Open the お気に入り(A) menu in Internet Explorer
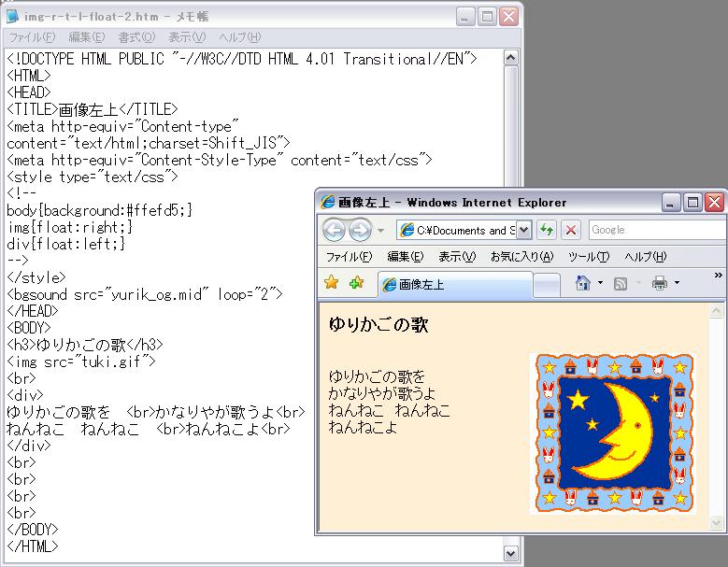 click(x=522, y=257)
